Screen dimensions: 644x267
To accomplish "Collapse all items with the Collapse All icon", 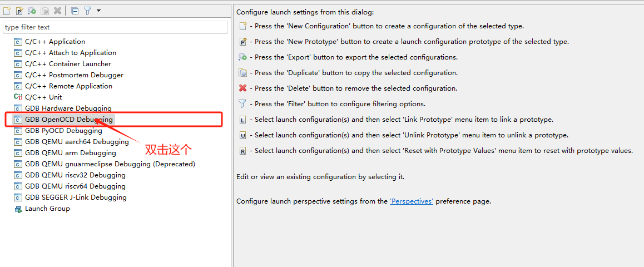I will pos(75,11).
